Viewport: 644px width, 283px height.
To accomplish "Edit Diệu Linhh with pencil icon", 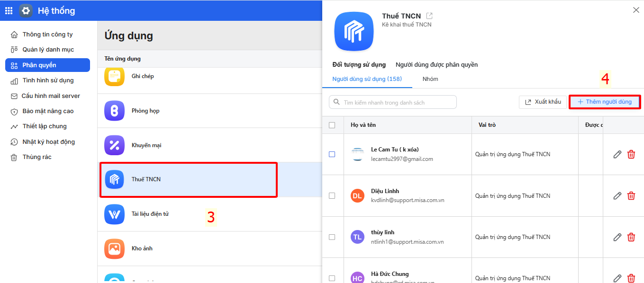I will [x=617, y=195].
